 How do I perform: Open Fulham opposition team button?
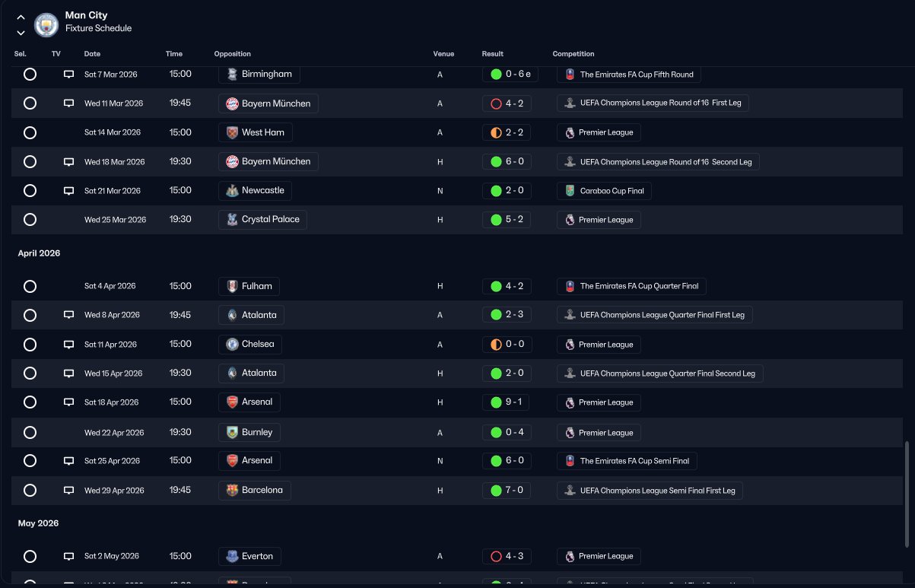(249, 286)
